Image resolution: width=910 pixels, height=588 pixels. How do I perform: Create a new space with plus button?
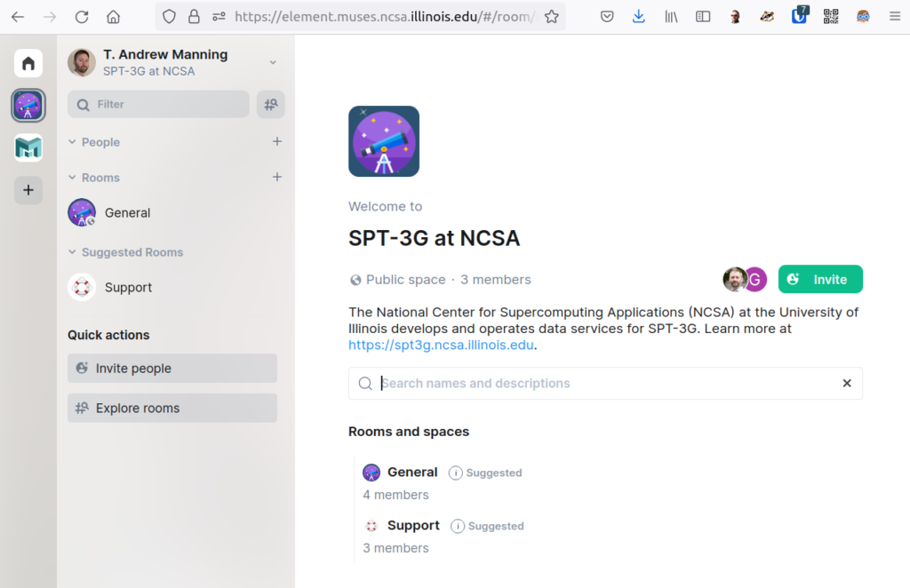28,190
